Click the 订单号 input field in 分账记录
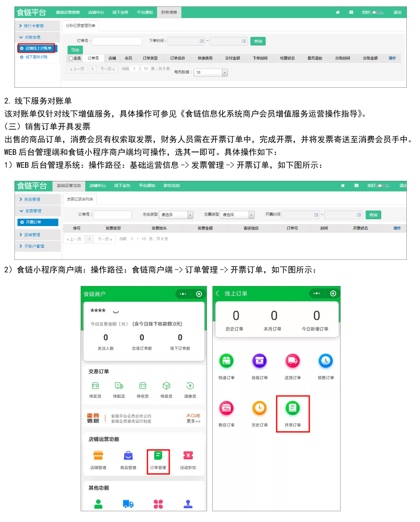The height and width of the screenshot is (522, 420). point(117,41)
